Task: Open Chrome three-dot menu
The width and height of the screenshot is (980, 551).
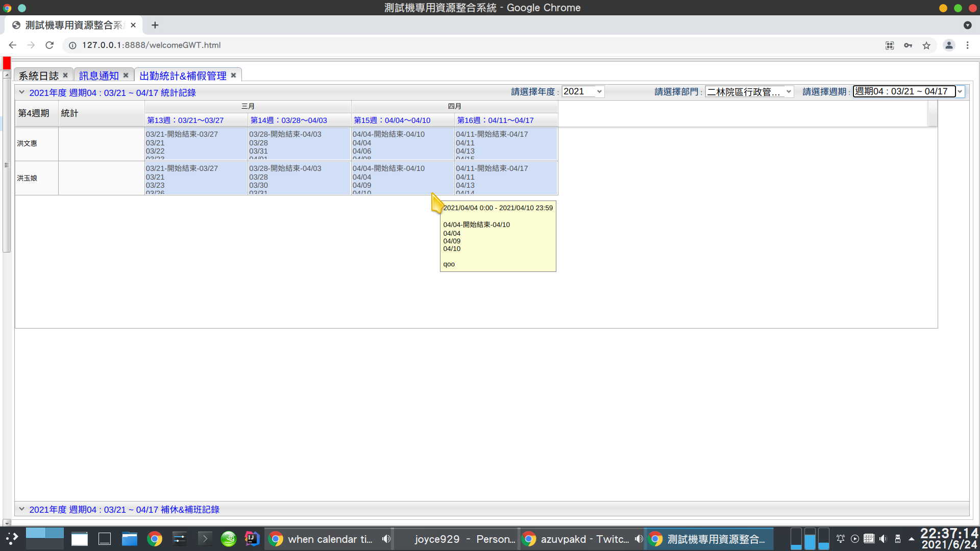Action: pos(967,45)
